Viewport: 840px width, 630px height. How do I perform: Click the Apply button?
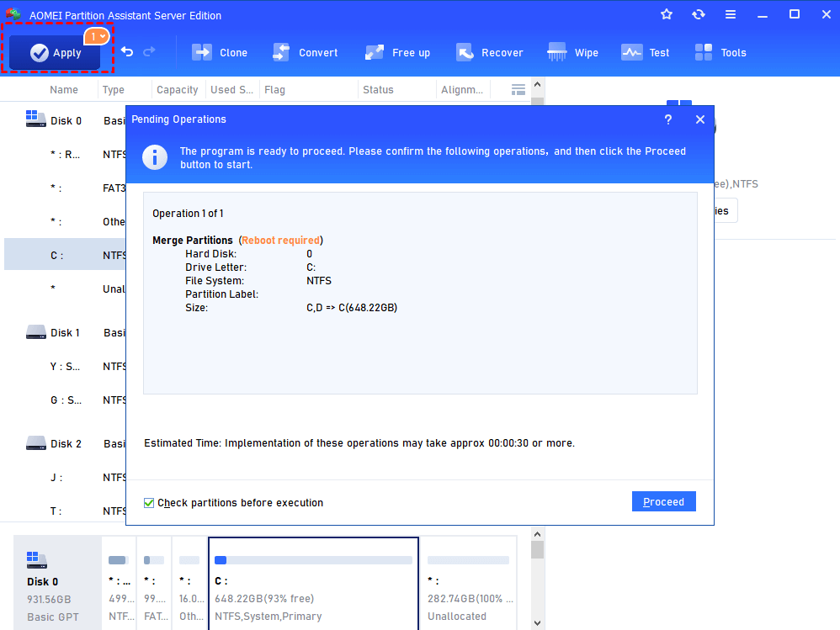55,52
